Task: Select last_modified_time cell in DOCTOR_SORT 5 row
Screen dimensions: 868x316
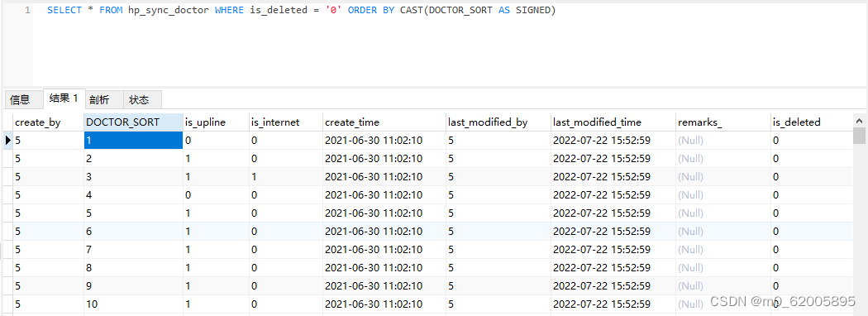Action: [613, 213]
